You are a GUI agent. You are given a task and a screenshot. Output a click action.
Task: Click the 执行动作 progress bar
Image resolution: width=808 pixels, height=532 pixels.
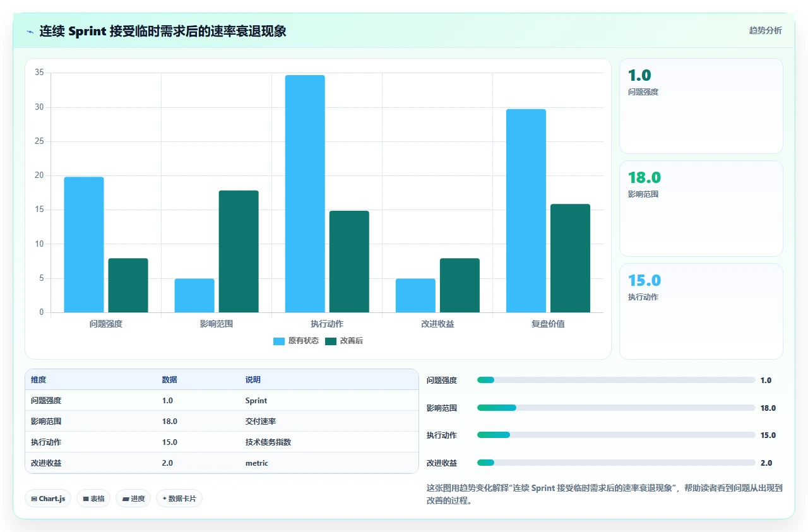click(616, 435)
